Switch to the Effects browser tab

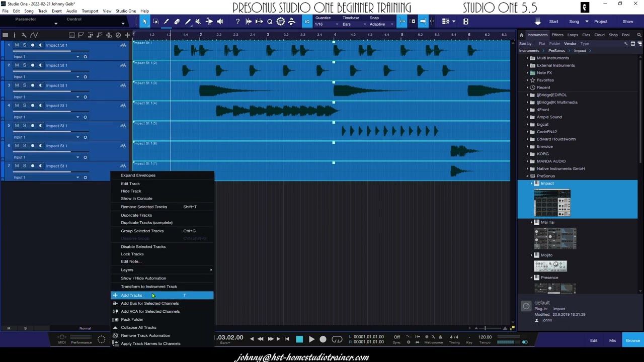pos(557,35)
